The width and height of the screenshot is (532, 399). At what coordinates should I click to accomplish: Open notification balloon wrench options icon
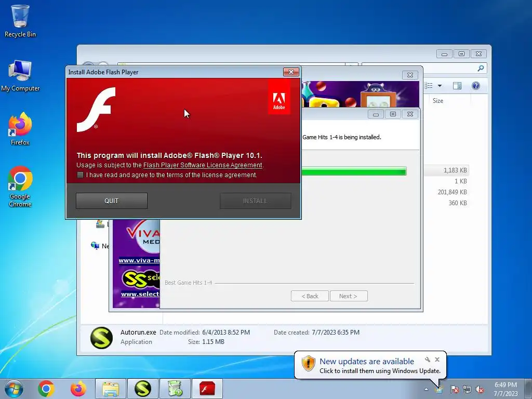click(428, 360)
